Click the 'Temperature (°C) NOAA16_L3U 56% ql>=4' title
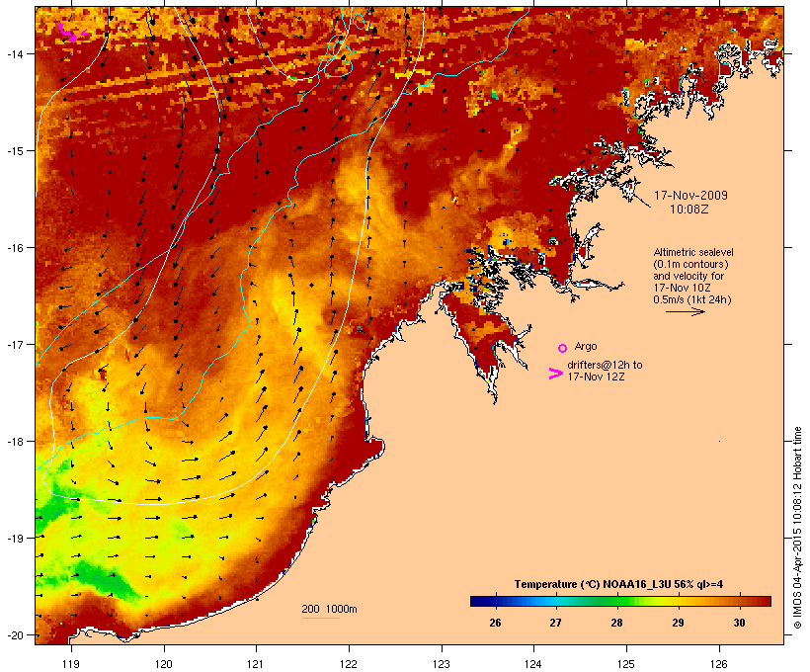Screen dimensions: 810x672 pyautogui.click(x=618, y=584)
